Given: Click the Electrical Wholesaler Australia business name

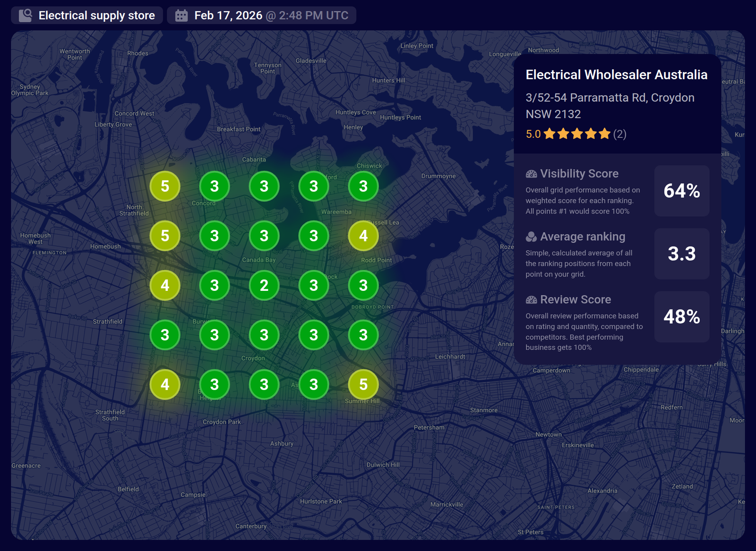Looking at the screenshot, I should pyautogui.click(x=616, y=75).
